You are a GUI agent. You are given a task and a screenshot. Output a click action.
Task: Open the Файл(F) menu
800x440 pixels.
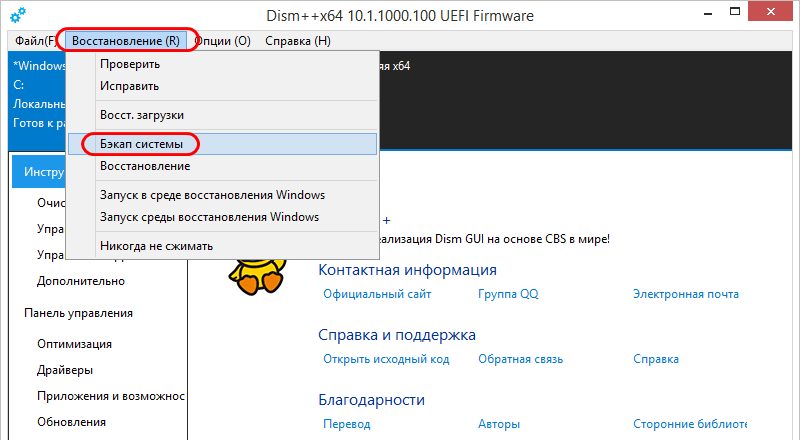[35, 41]
